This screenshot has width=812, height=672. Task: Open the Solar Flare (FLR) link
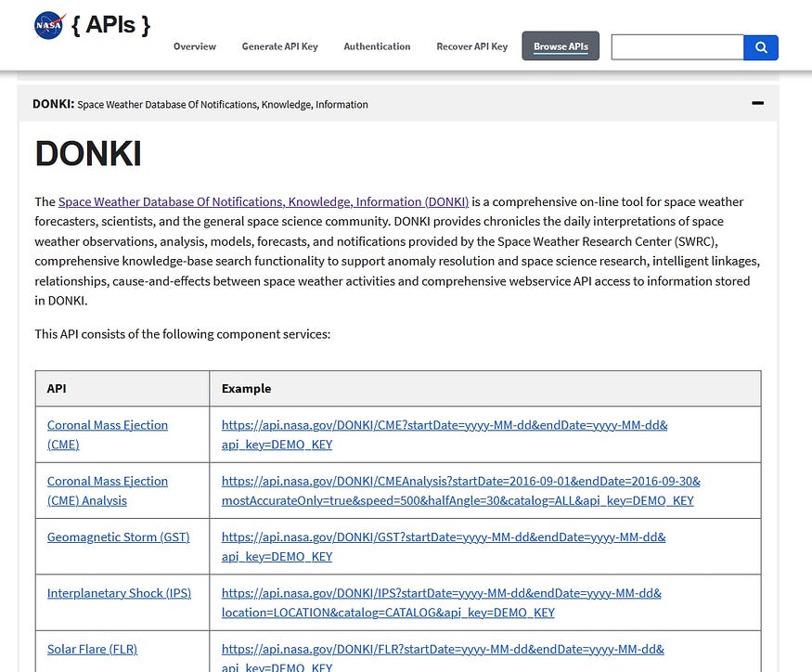pos(92,649)
